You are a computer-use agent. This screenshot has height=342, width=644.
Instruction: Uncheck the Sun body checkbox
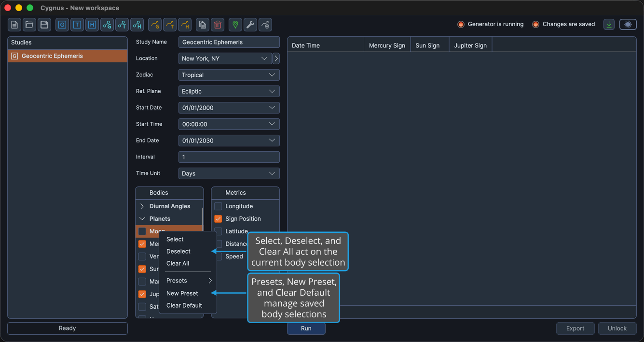pyautogui.click(x=142, y=269)
